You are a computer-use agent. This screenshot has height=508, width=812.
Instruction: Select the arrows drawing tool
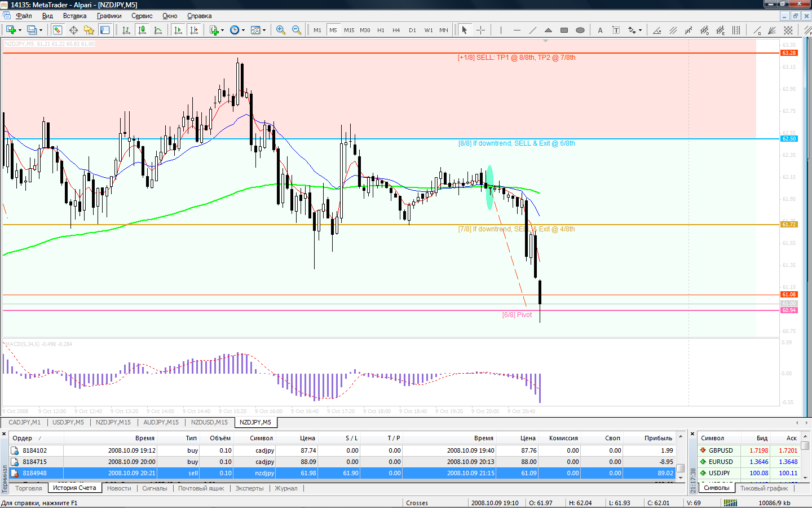[632, 30]
